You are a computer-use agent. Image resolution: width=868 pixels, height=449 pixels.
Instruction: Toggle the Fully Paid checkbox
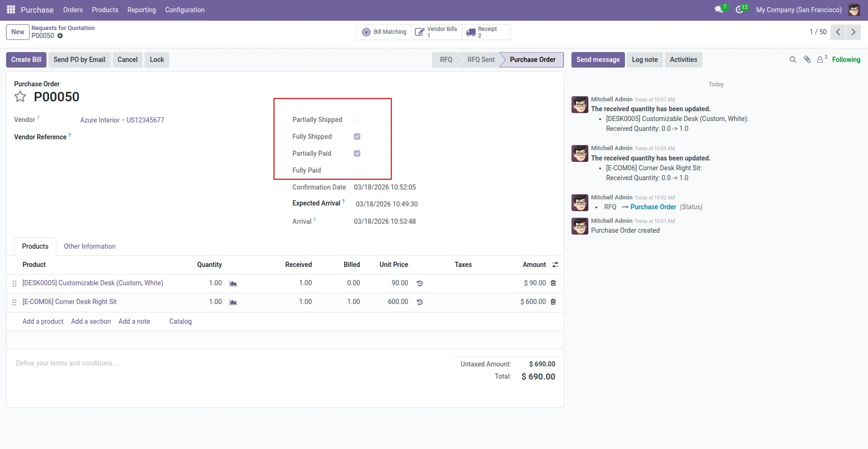point(357,170)
